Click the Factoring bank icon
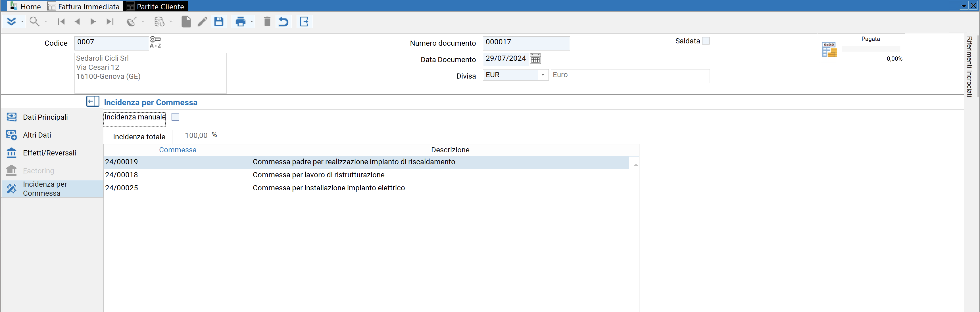980x312 pixels. pyautogui.click(x=11, y=171)
